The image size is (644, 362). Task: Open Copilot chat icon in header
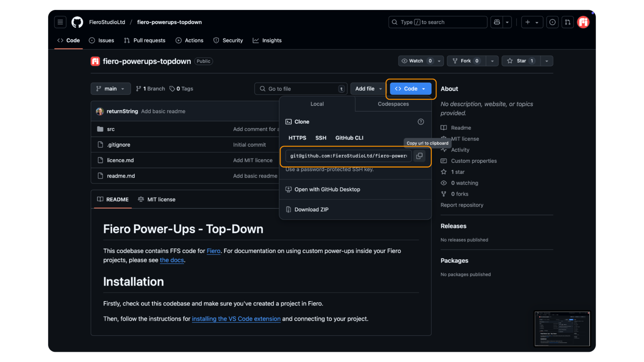(497, 22)
